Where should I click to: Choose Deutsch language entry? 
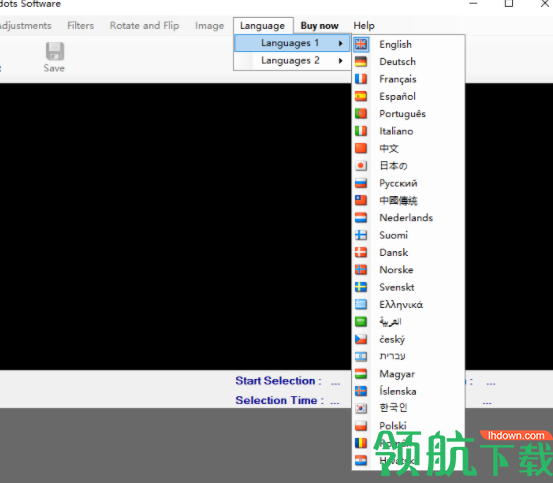[x=408, y=62]
